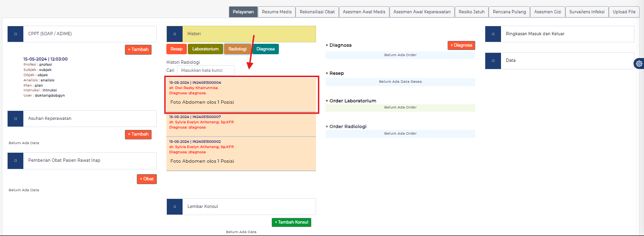Click the Histori panel icon
Image resolution: width=644 pixels, height=236 pixels.
coord(174,34)
